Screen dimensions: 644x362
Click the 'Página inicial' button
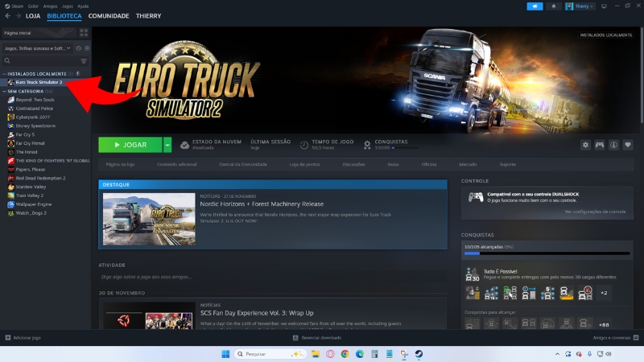click(39, 33)
